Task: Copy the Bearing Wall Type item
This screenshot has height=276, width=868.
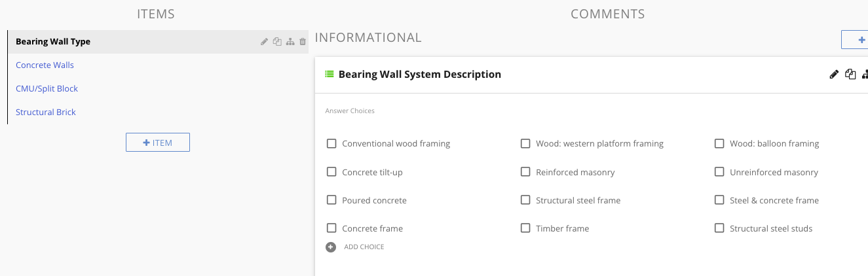Action: 277,42
